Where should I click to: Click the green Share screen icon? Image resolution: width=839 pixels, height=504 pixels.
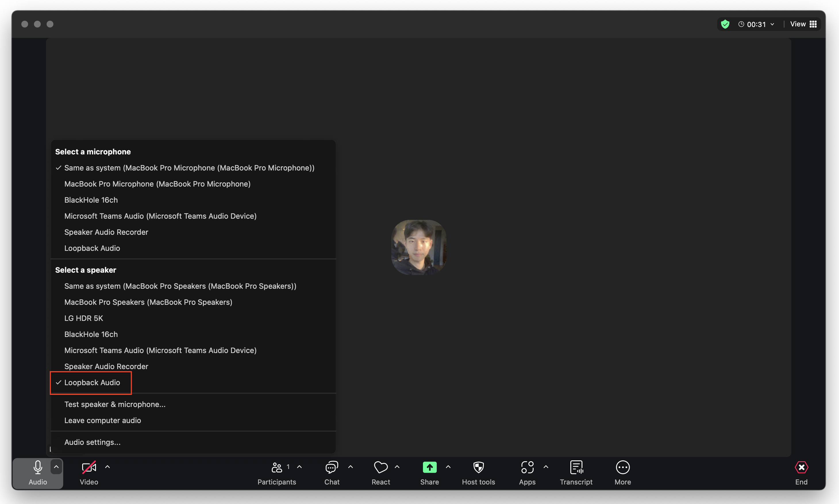point(429,468)
